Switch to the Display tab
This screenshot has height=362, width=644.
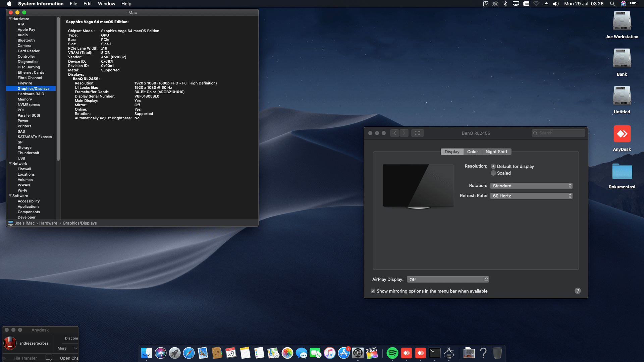pos(452,152)
